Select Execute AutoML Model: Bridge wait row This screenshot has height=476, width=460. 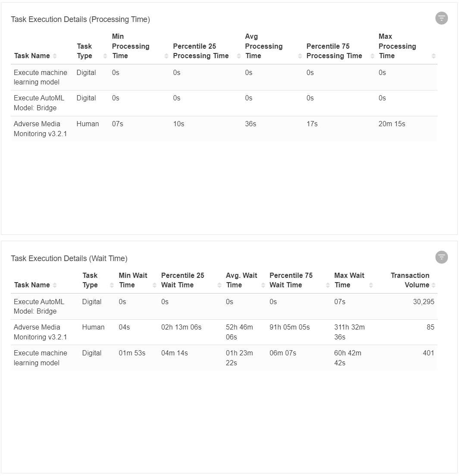click(224, 306)
